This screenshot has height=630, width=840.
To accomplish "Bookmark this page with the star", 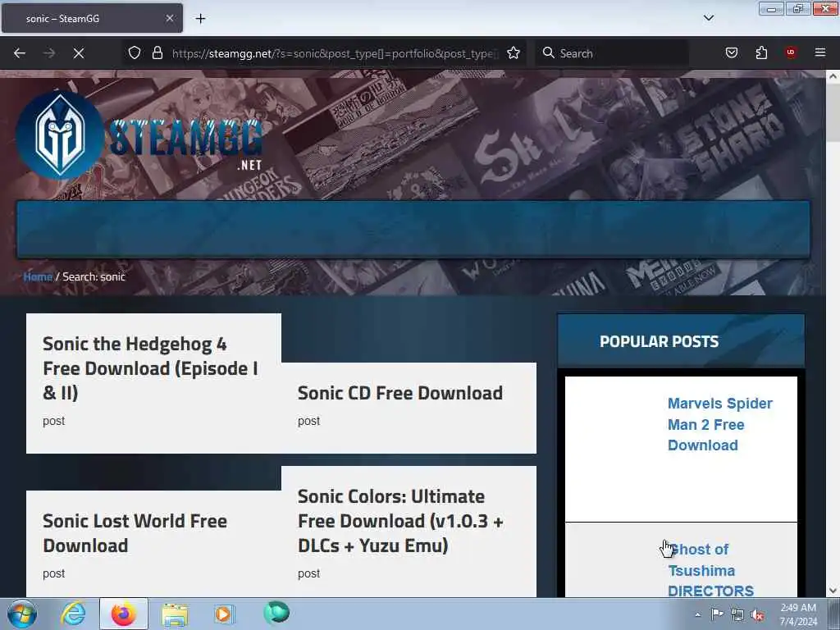I will (514, 52).
